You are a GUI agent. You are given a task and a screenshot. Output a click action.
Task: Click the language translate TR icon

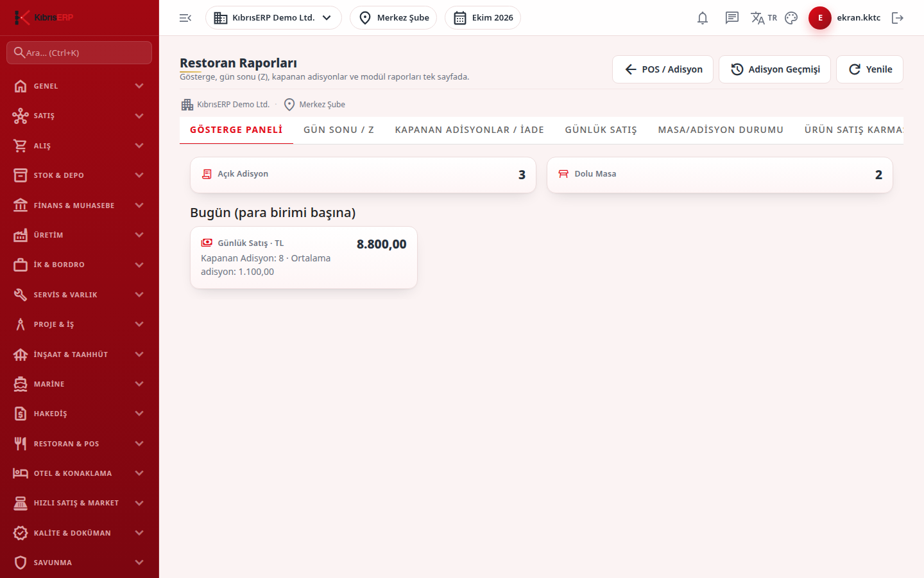(x=764, y=18)
